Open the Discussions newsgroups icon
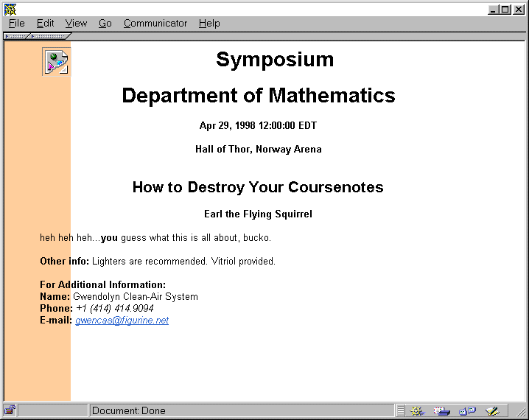Screen dimensions: 529x420 (467, 410)
